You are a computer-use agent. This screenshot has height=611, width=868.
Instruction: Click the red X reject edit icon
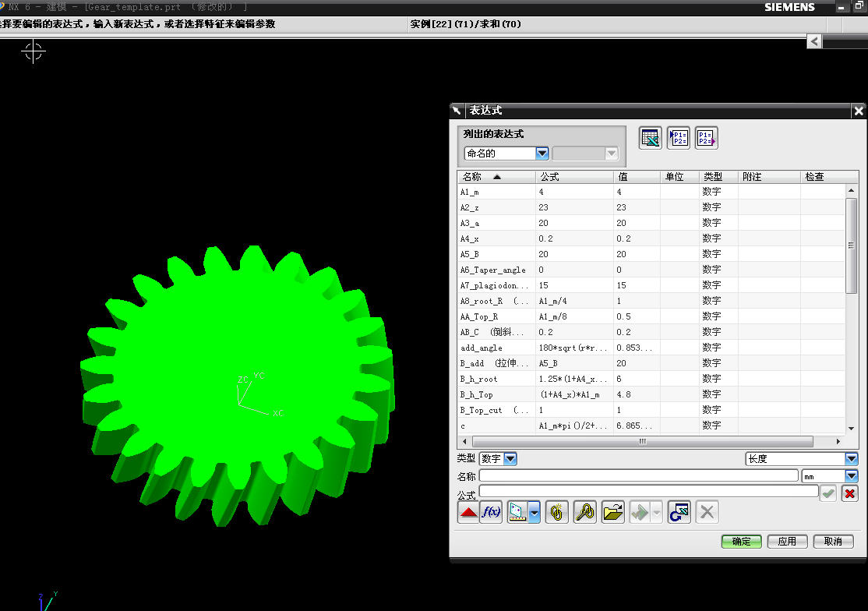[x=850, y=493]
